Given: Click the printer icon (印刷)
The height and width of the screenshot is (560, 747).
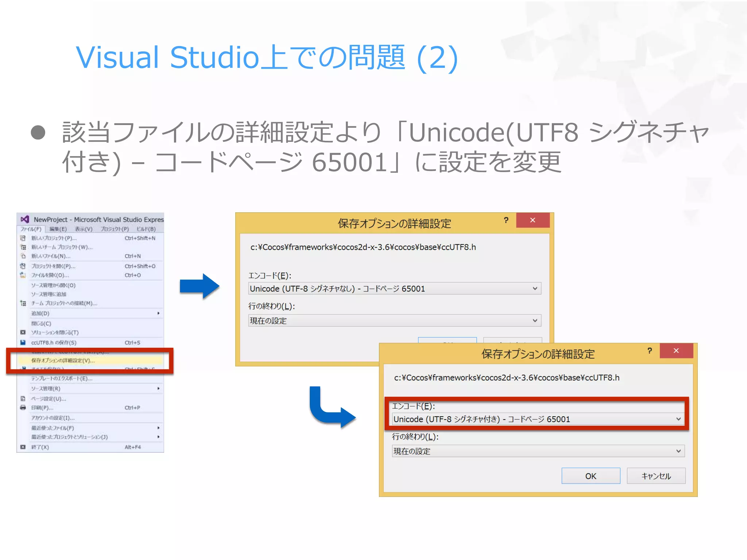Looking at the screenshot, I should tap(23, 408).
